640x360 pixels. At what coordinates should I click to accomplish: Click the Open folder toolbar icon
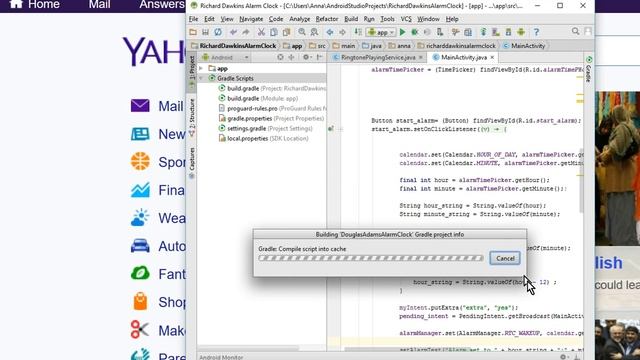[x=193, y=32]
